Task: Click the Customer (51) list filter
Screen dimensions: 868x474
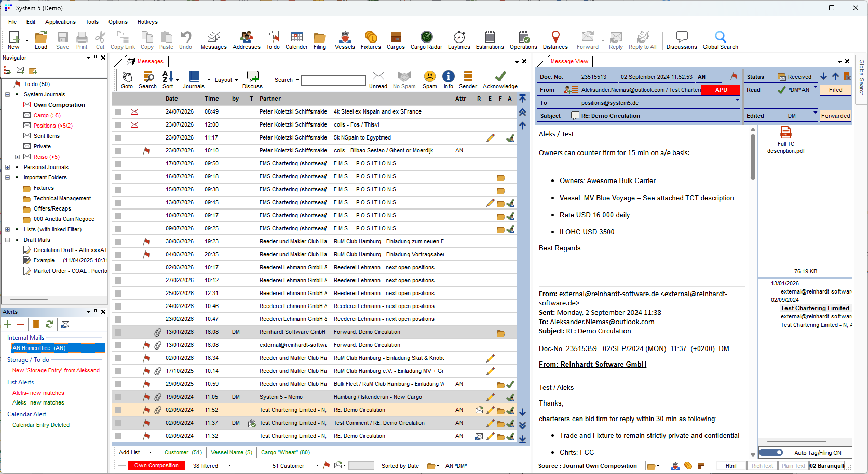Action: (x=183, y=452)
